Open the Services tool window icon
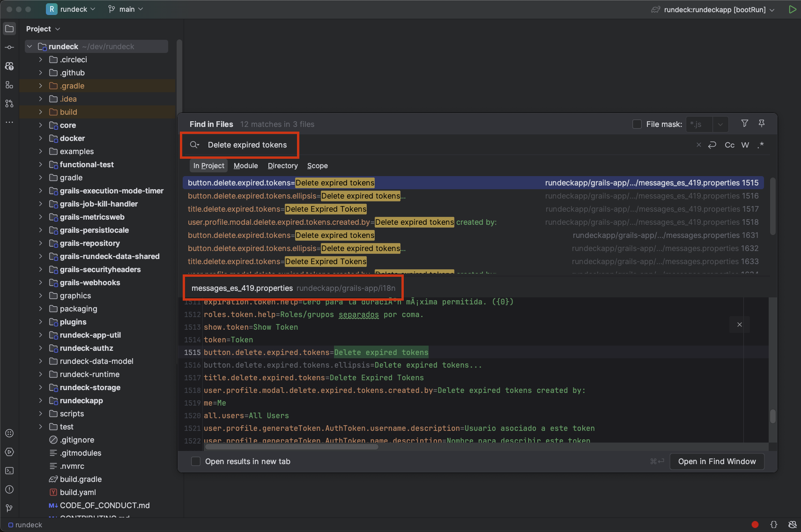This screenshot has width=801, height=532. pos(9,433)
